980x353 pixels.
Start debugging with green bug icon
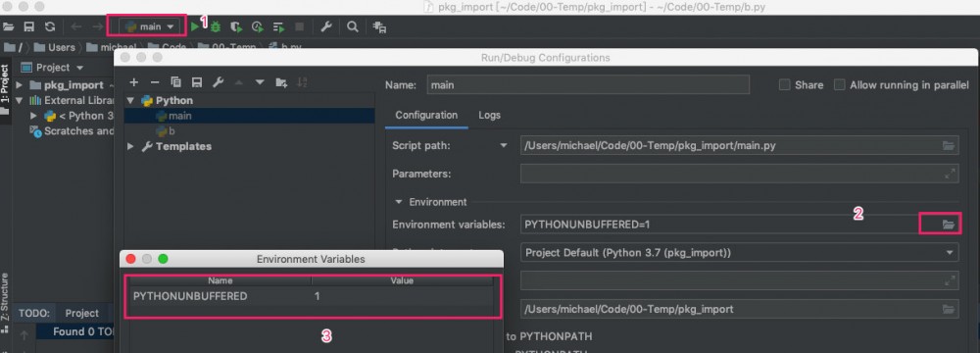tap(215, 26)
